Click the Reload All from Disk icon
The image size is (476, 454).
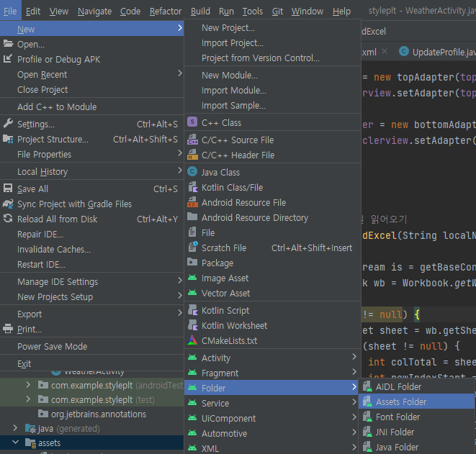8,218
